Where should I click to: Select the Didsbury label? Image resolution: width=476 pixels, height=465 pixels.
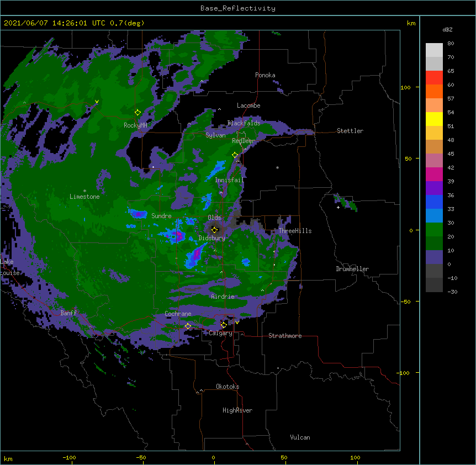211,238
